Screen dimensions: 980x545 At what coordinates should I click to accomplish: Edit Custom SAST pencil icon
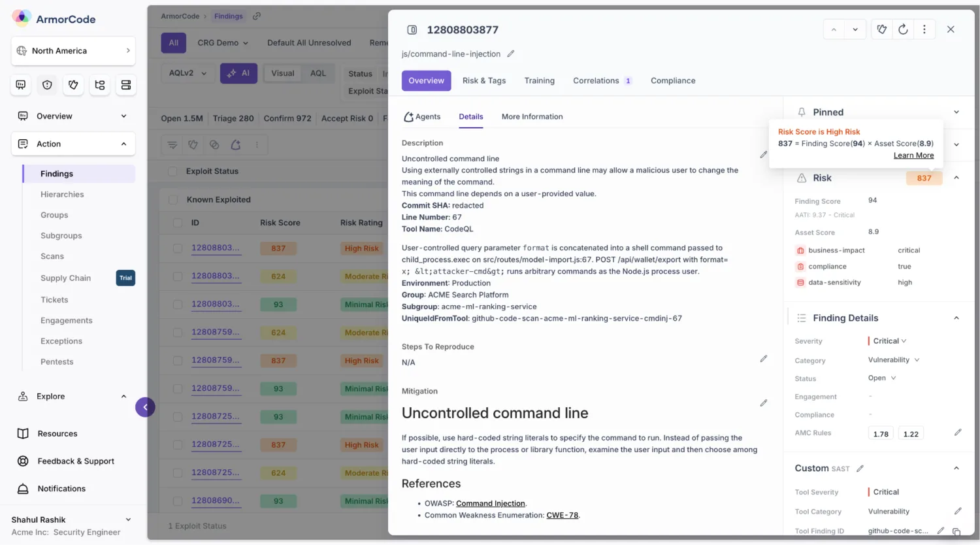pos(860,469)
